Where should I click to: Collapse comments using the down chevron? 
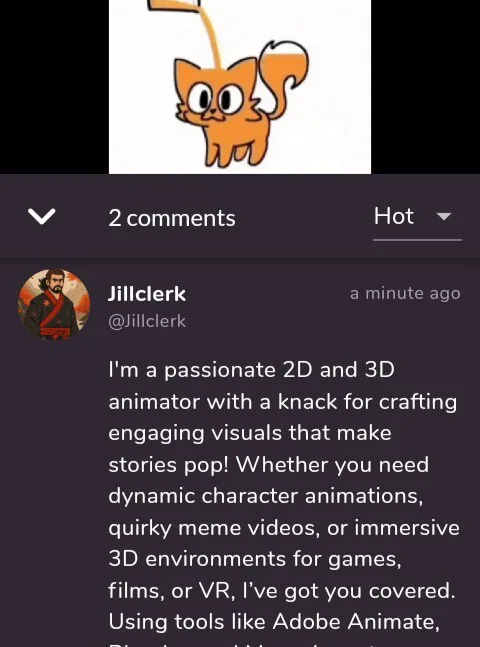coord(41,216)
